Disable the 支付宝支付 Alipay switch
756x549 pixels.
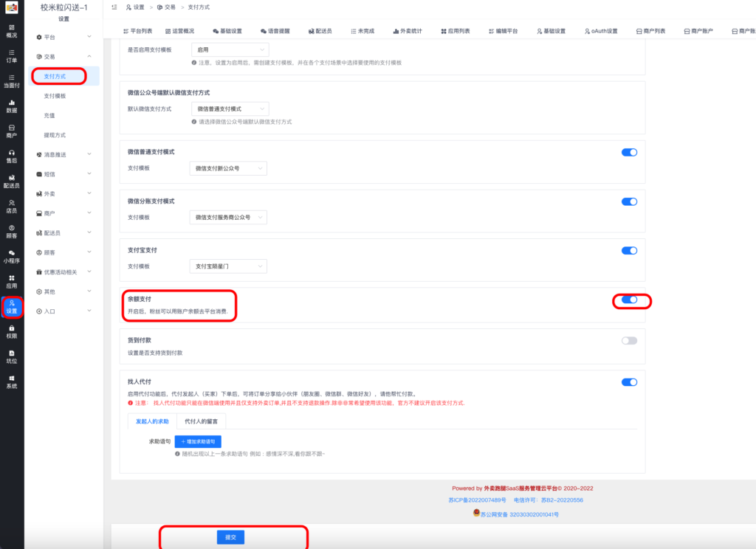pyautogui.click(x=629, y=251)
